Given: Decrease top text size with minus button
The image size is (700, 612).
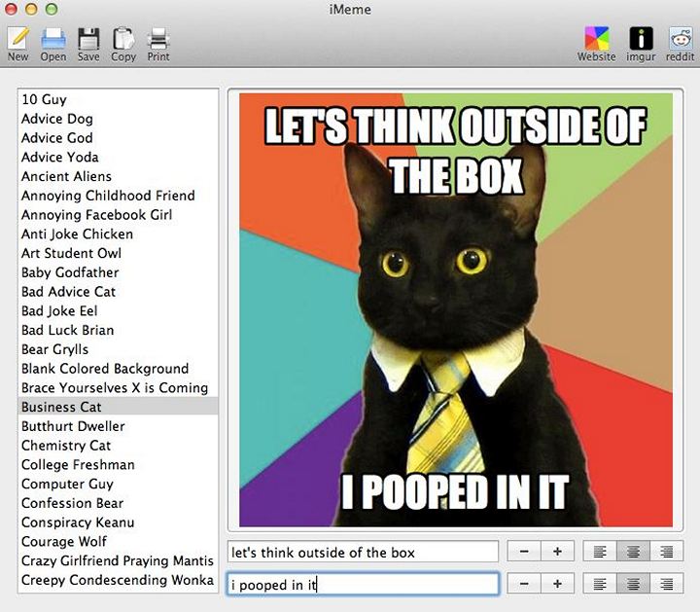Looking at the screenshot, I should click(524, 552).
